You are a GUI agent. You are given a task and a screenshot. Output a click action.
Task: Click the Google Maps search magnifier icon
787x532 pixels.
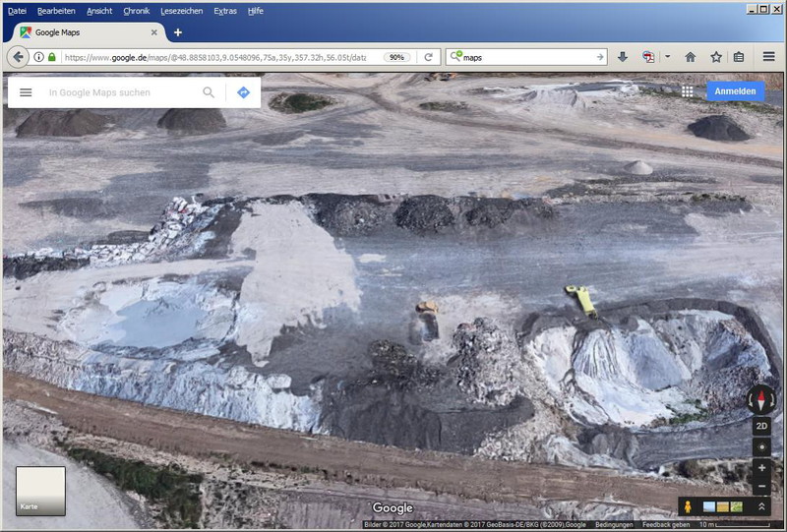209,92
